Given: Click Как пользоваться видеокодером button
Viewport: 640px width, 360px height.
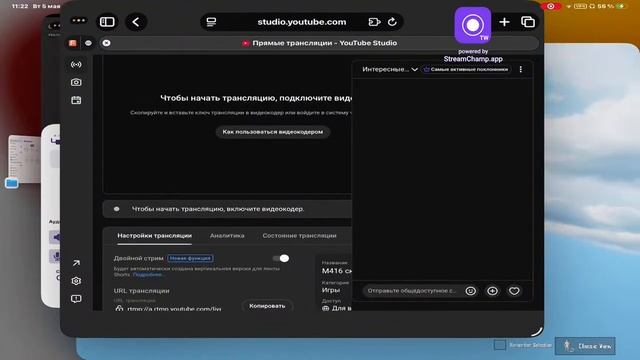Looking at the screenshot, I should (x=273, y=132).
